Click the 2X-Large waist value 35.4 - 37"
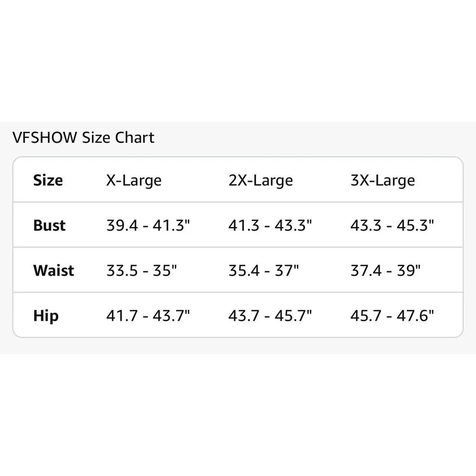The image size is (476, 476). (263, 270)
